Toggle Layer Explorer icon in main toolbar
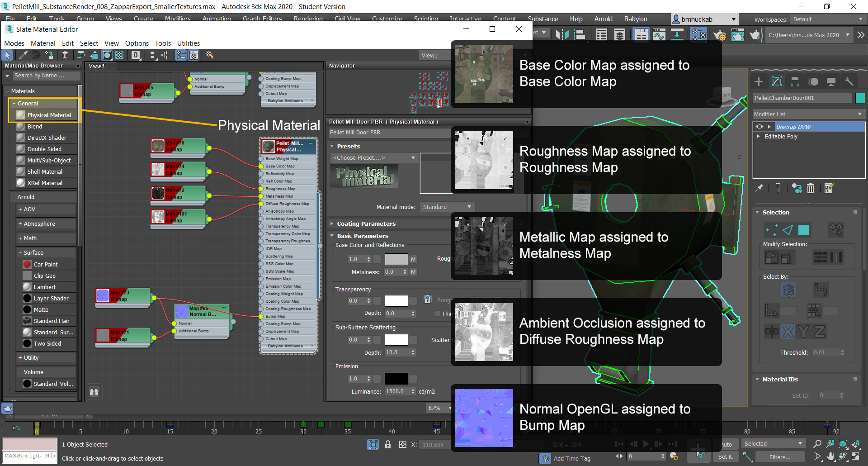868x466 pixels. point(620,34)
